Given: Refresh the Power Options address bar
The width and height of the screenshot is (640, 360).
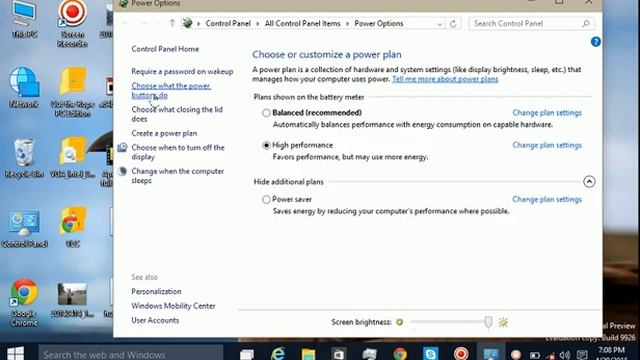Looking at the screenshot, I should 453,24.
